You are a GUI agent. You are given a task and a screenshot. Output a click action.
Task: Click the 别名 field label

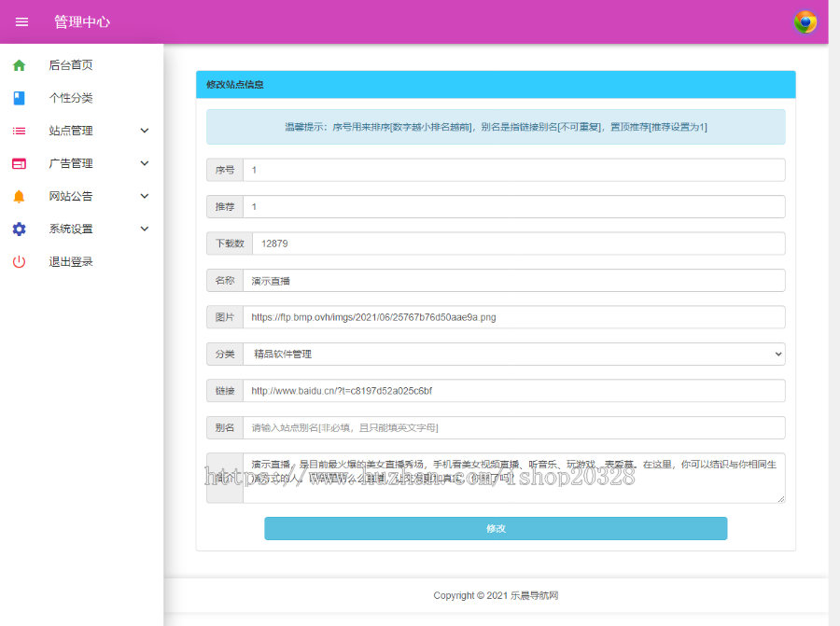tap(225, 428)
